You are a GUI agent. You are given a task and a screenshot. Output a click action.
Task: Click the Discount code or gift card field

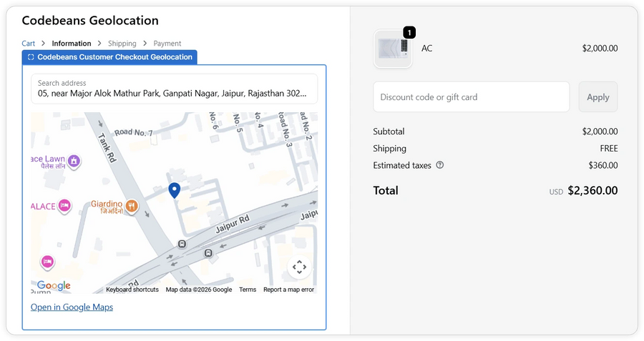tap(471, 97)
